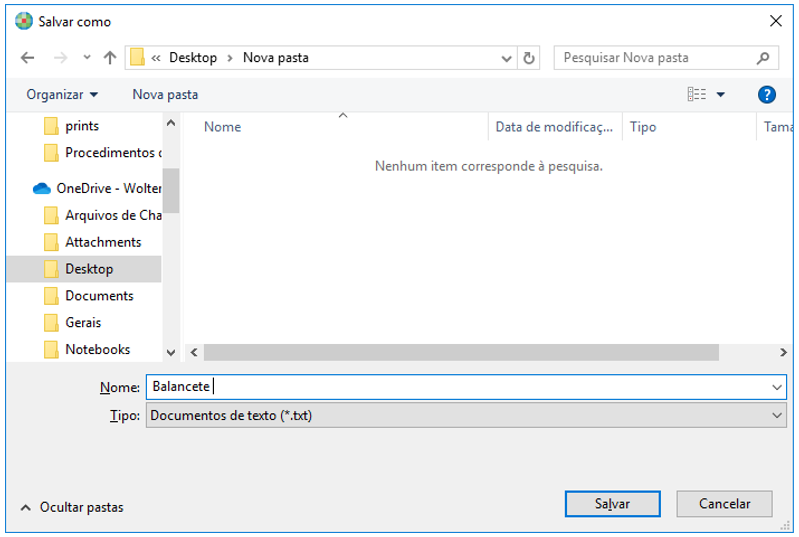The width and height of the screenshot is (799, 537).
Task: Expand the hidden path chevrons before Desktop
Action: coord(156,58)
